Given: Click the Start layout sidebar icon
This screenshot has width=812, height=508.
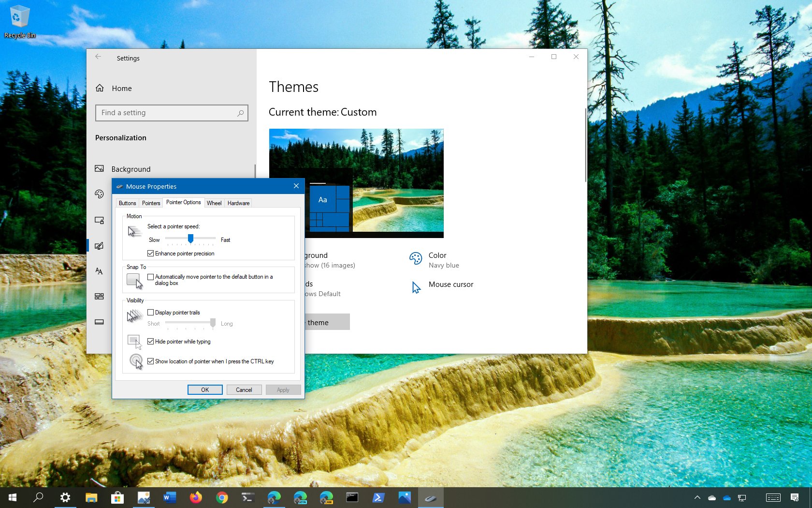Looking at the screenshot, I should 99,297.
